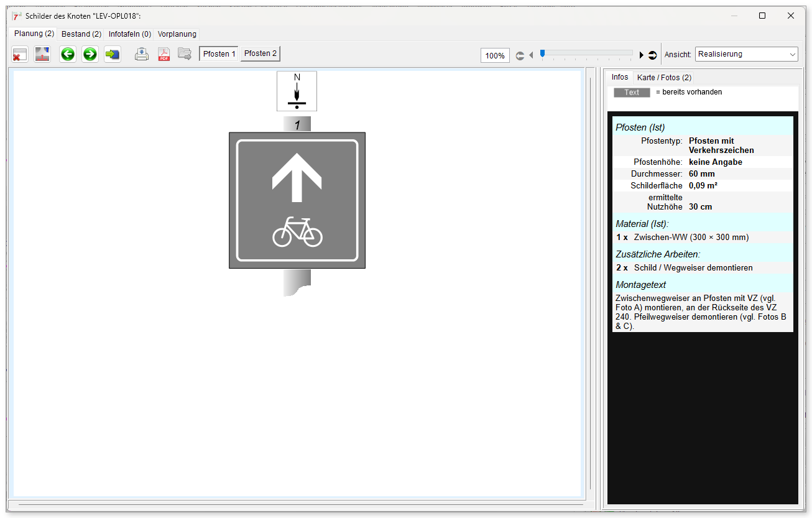Click the '0,09 m²' Schilderfläche value
812x518 pixels.
tap(704, 186)
